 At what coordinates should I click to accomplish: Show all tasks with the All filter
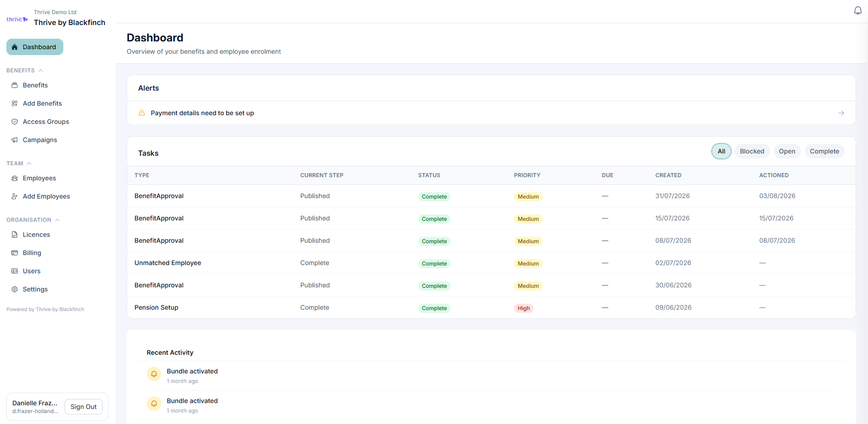coord(721,151)
